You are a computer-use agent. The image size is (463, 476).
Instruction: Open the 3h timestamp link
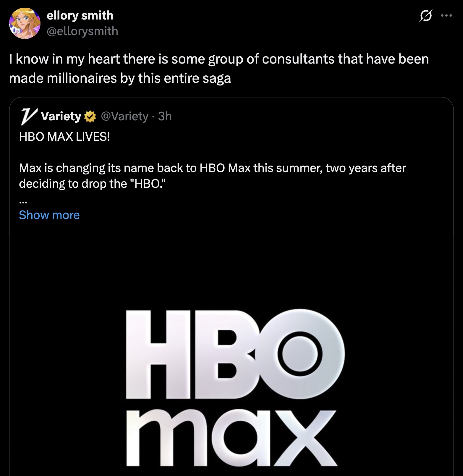[165, 116]
